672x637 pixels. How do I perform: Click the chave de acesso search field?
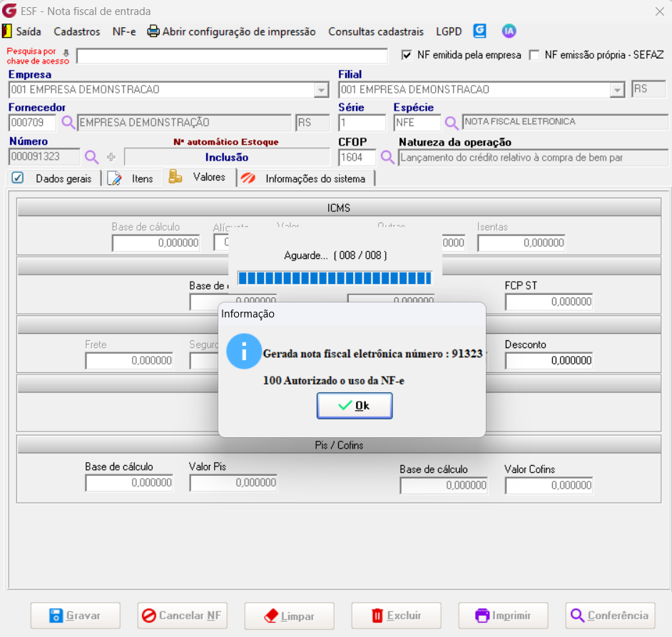[x=232, y=56]
